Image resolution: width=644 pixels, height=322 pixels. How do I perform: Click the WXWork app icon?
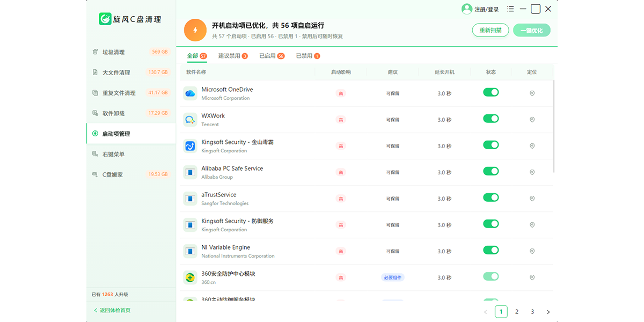point(190,120)
